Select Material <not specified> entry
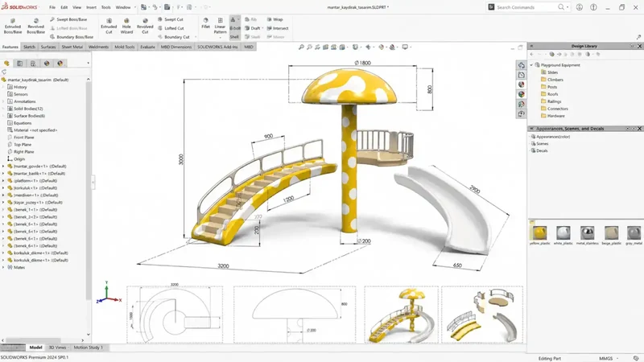The width and height of the screenshot is (644, 362). pyautogui.click(x=32, y=130)
